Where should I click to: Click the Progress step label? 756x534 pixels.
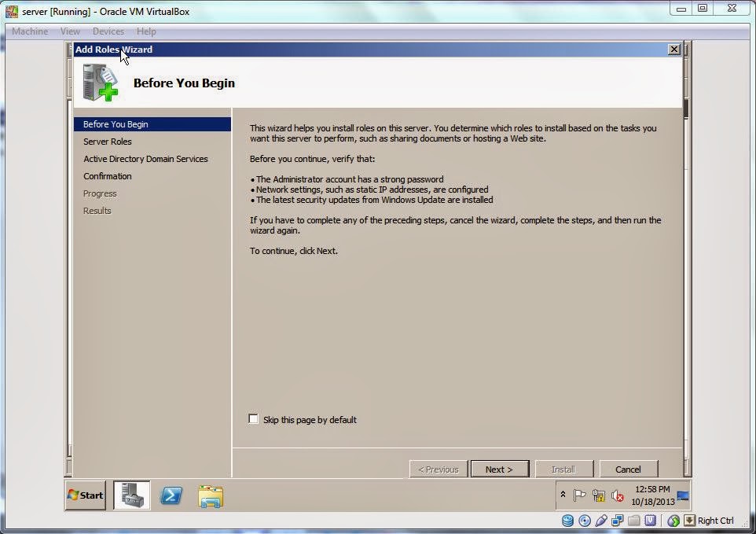pos(100,193)
